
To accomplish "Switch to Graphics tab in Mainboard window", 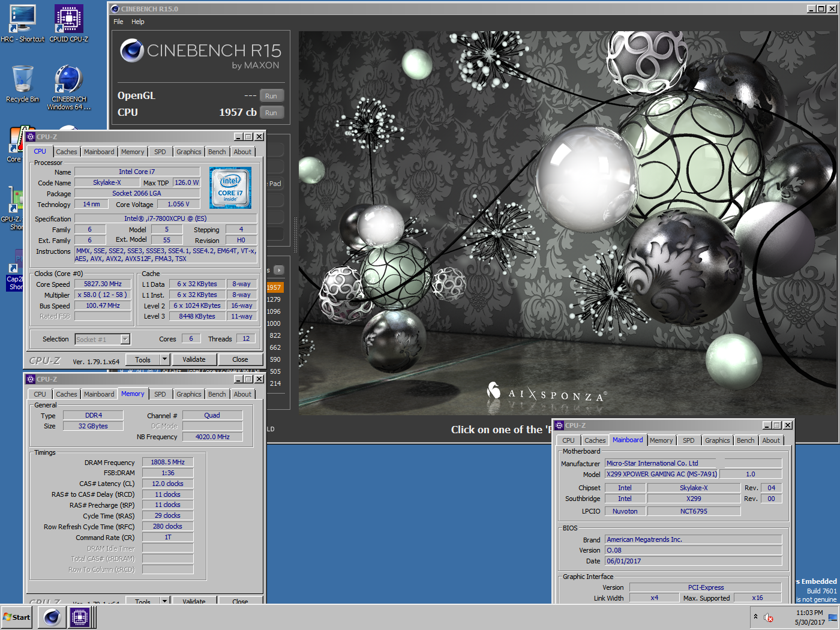I will (x=718, y=440).
